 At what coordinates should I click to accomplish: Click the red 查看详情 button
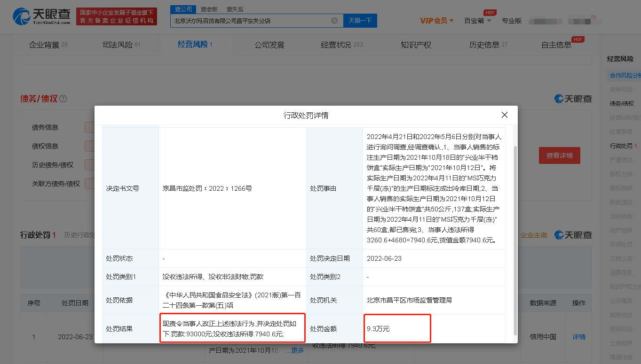pyautogui.click(x=559, y=155)
